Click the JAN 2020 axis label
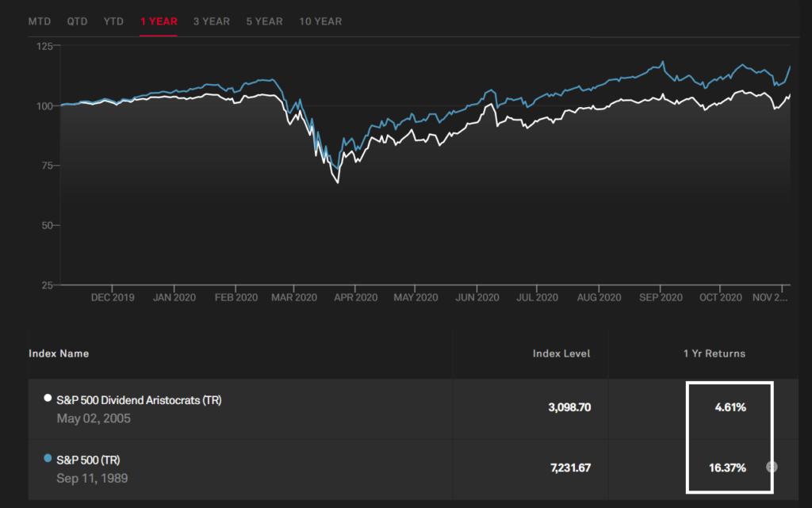Image resolution: width=812 pixels, height=508 pixels. [174, 298]
